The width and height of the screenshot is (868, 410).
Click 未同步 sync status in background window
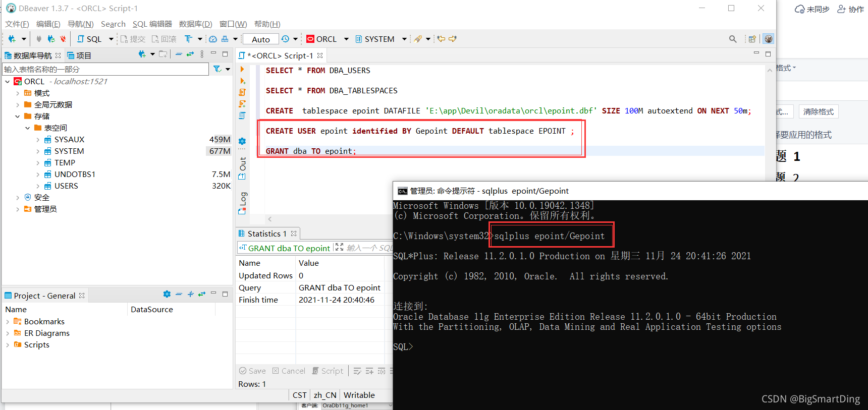812,9
